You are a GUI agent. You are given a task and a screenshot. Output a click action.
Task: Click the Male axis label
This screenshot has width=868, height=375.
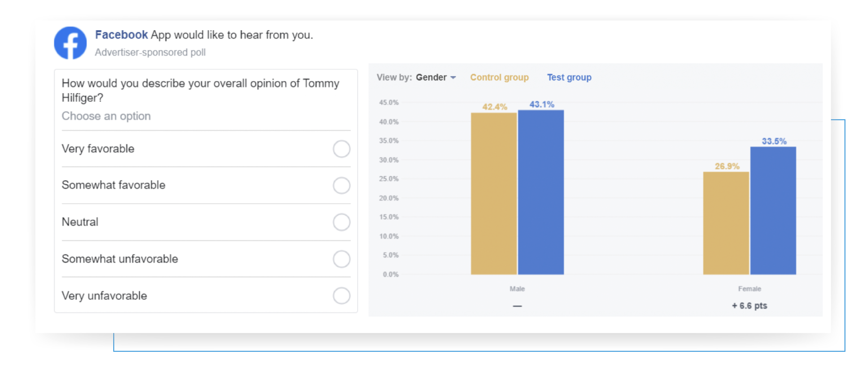(517, 289)
